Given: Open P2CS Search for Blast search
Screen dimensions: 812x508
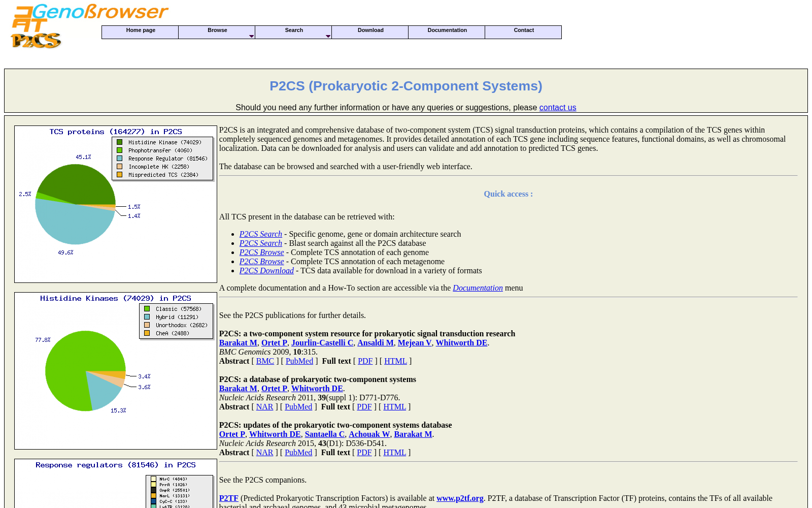Looking at the screenshot, I should coord(261,243).
